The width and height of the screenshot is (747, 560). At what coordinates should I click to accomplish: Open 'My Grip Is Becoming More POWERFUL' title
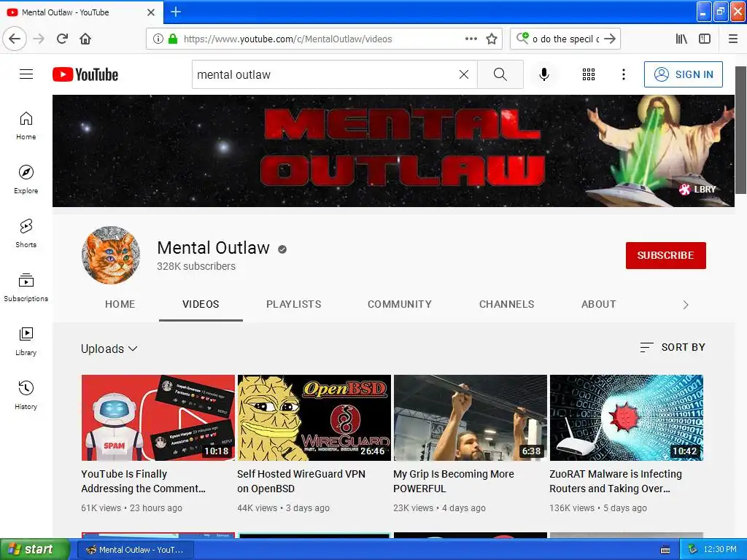pyautogui.click(x=454, y=481)
